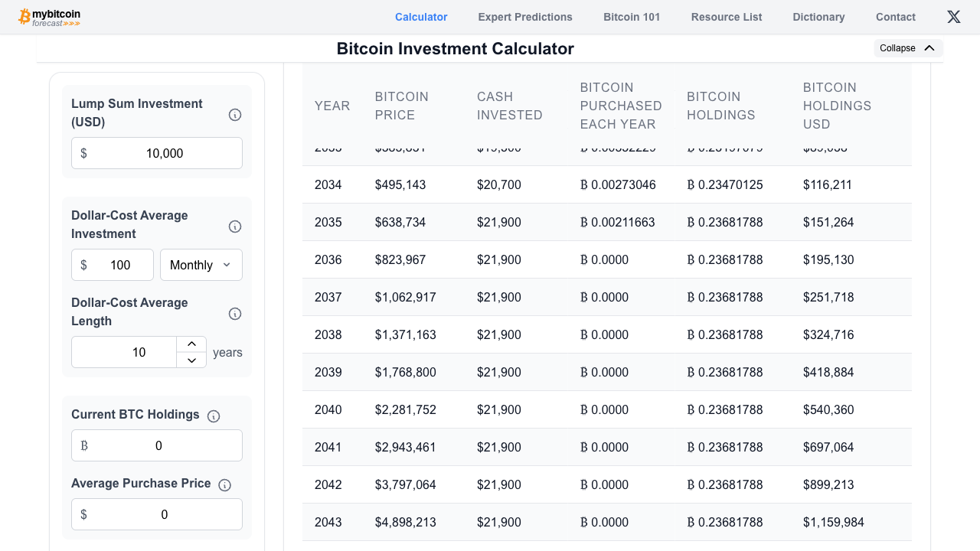Click the Lump Sum Investment amount field
The width and height of the screenshot is (980, 551).
pyautogui.click(x=156, y=153)
